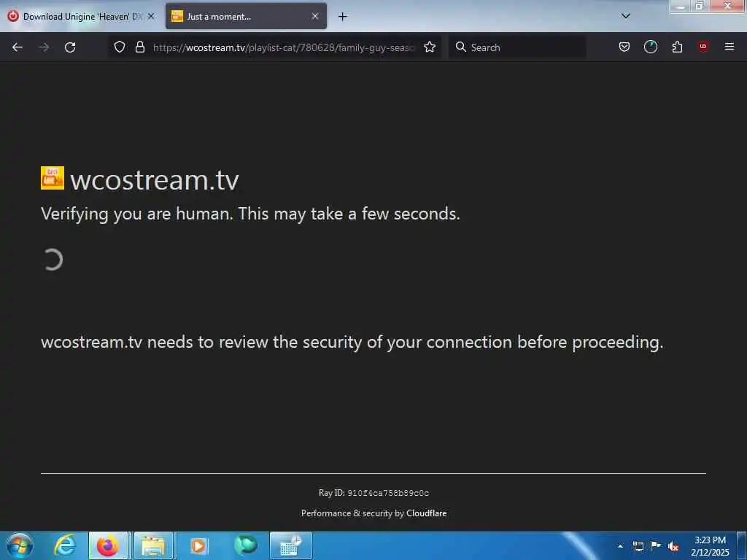Launch Internet Explorer from taskbar
The width and height of the screenshot is (747, 560).
(x=64, y=545)
